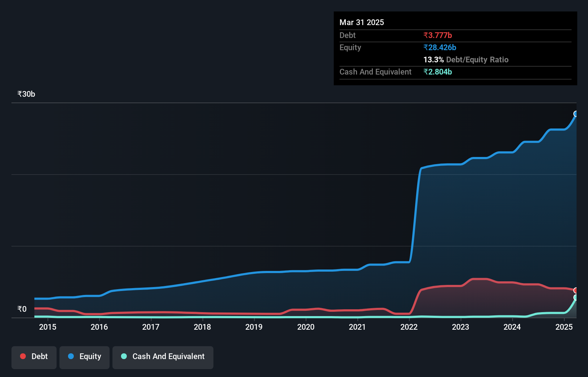The width and height of the screenshot is (588, 377).
Task: Click the ₹30b gridline label
Action: (x=26, y=94)
